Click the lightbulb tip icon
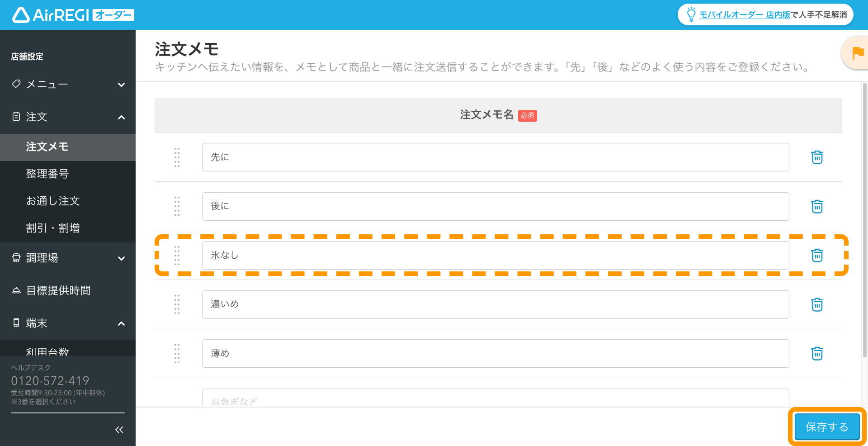The width and height of the screenshot is (868, 446). pyautogui.click(x=691, y=14)
